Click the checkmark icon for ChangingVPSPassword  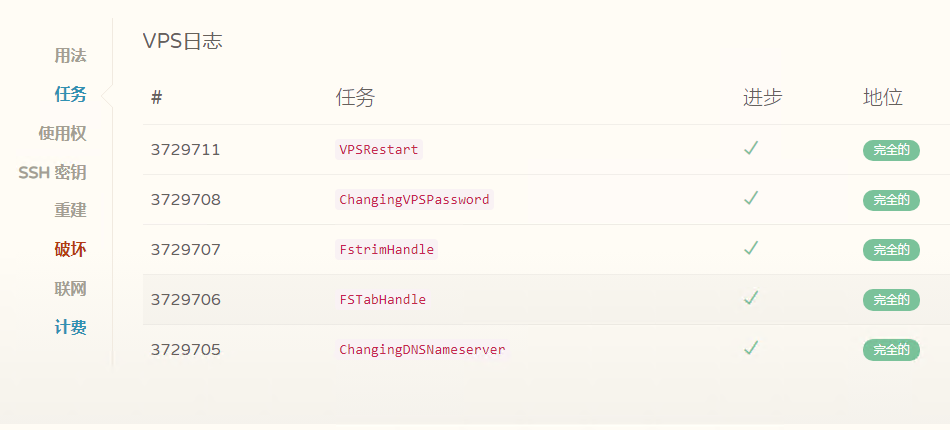[x=751, y=199]
